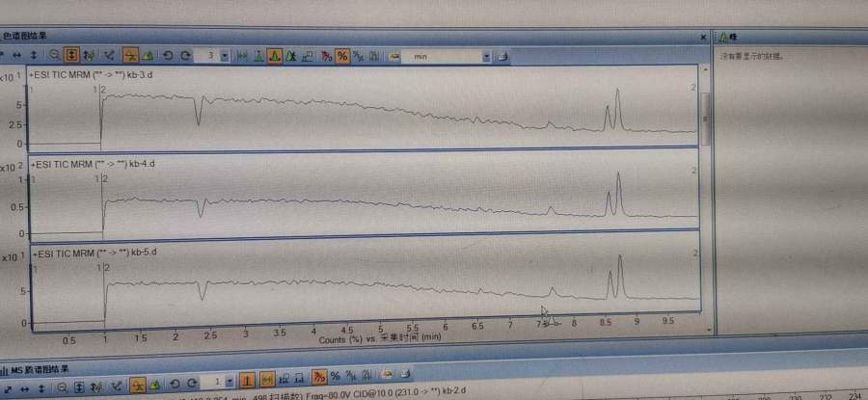Undo zoom in MS spectrum toolbar
The width and height of the screenshot is (868, 400).
tap(175, 384)
